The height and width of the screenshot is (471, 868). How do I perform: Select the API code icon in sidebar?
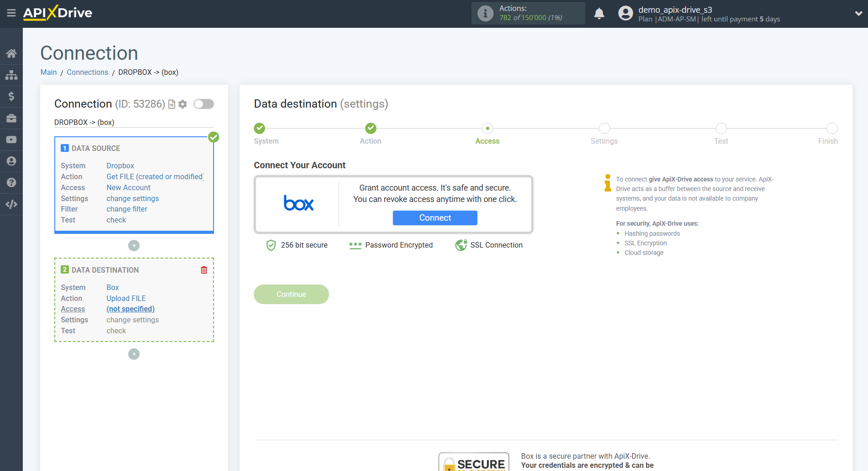coord(11,204)
